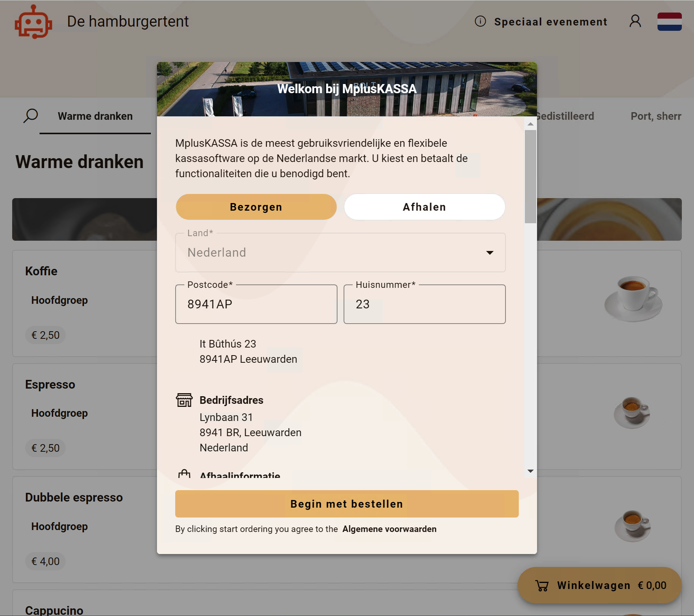Switch to the Warme dranken tab

pos(95,116)
